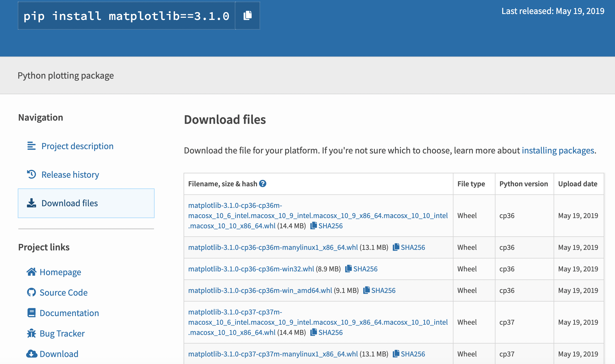The image size is (615, 364).
Task: Visit the Bug Tracker link
Action: (x=62, y=334)
